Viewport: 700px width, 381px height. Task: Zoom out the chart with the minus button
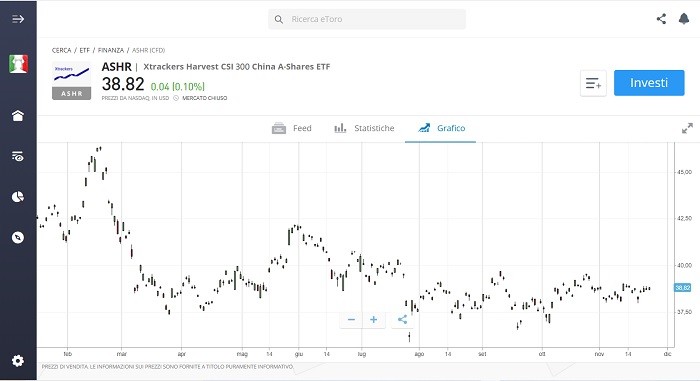(351, 319)
